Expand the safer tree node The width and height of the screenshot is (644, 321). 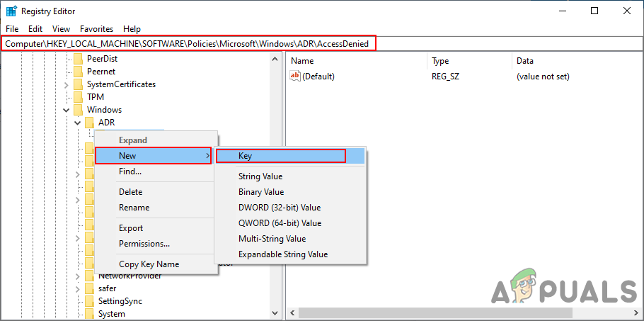pos(78,288)
